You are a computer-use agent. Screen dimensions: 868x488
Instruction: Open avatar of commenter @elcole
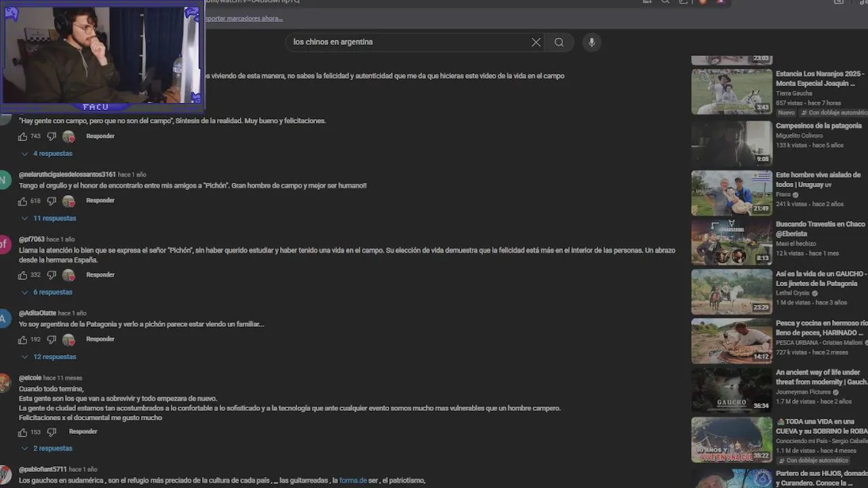5,383
